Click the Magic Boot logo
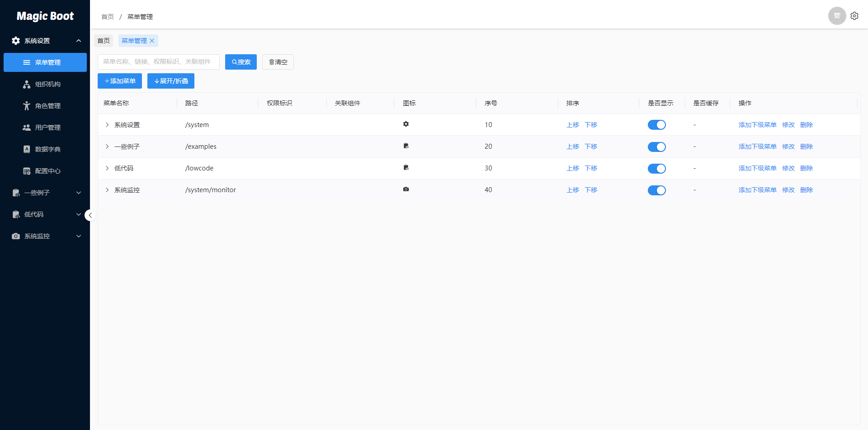Image resolution: width=868 pixels, height=430 pixels. [x=45, y=16]
